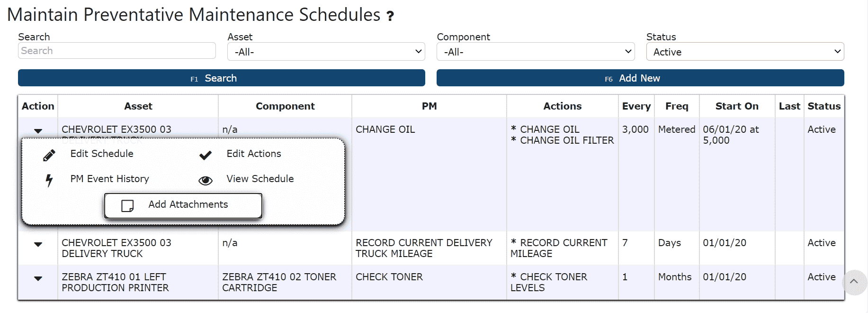Select PM Event History menu entry
This screenshot has width=868, height=313.
point(109,179)
